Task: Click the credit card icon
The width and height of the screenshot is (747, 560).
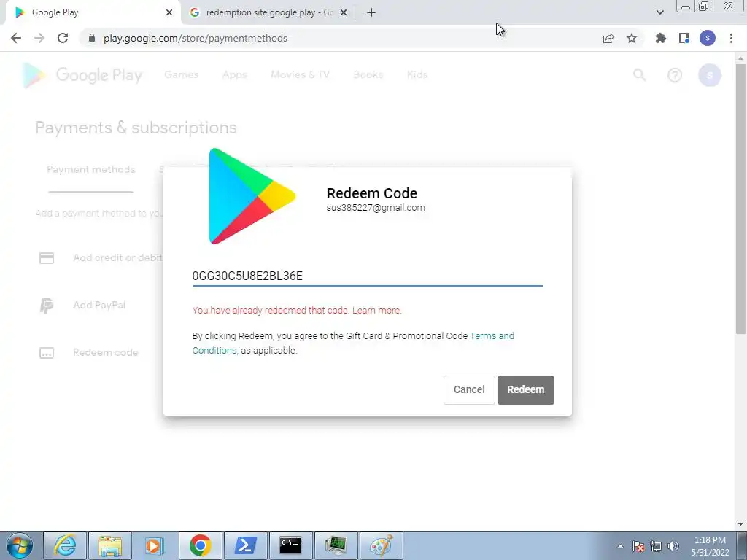Action: tap(47, 257)
